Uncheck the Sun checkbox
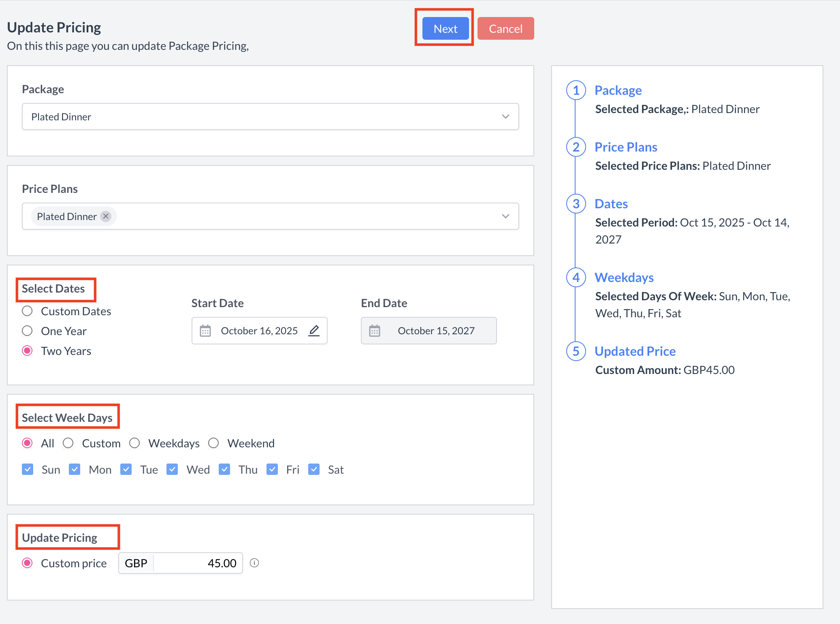 (28, 470)
